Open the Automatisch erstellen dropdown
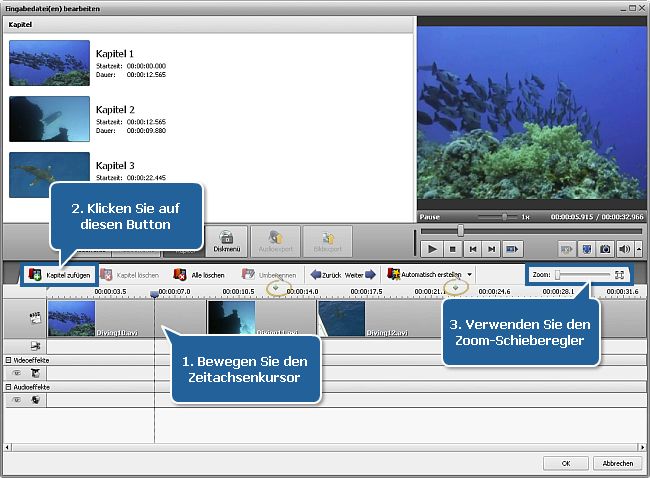650x478 pixels. (x=470, y=273)
